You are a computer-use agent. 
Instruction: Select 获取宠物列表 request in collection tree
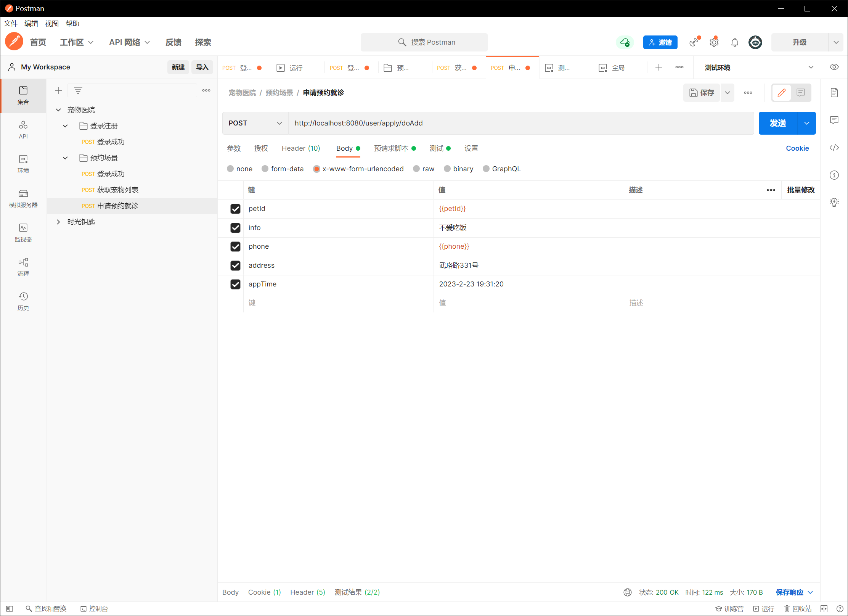[x=117, y=190]
